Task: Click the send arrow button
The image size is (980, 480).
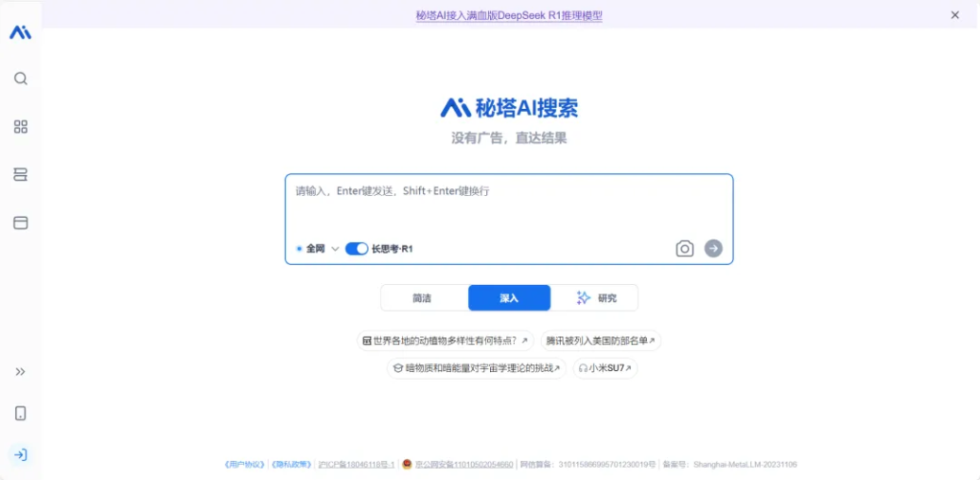Action: [713, 249]
